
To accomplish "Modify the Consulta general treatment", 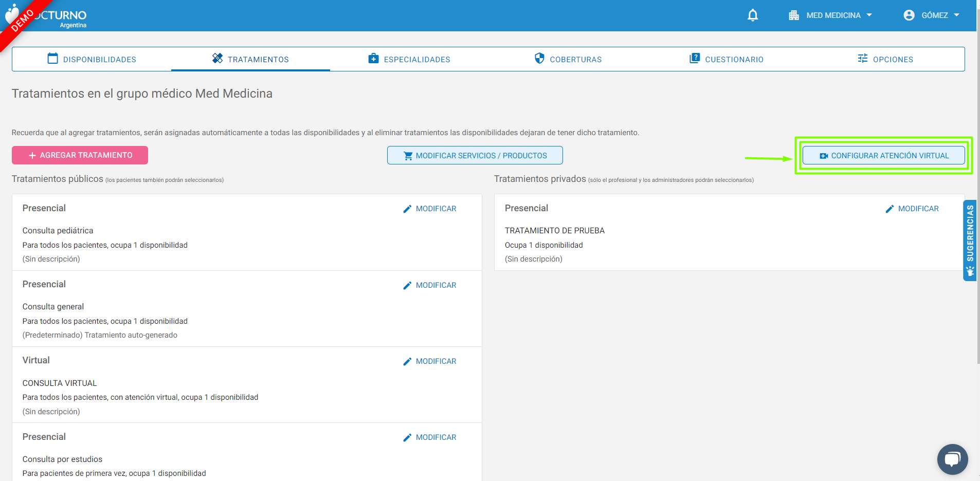I will 430,285.
